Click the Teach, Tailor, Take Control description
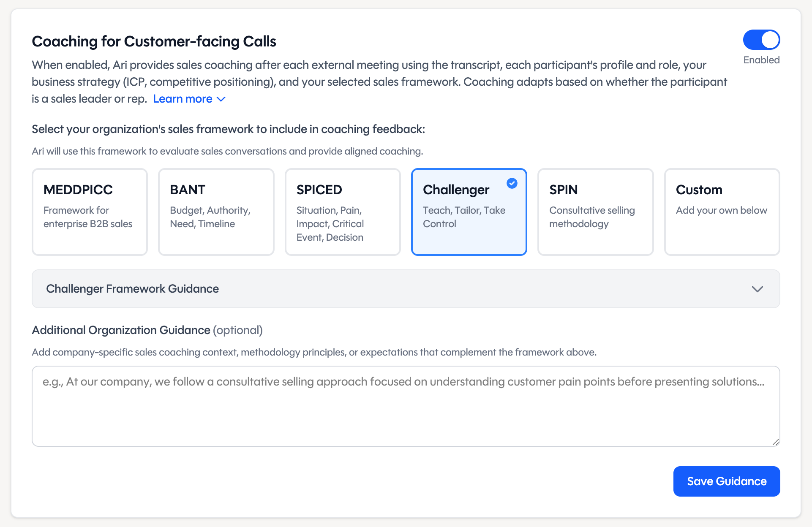This screenshot has height=527, width=812. 464,217
